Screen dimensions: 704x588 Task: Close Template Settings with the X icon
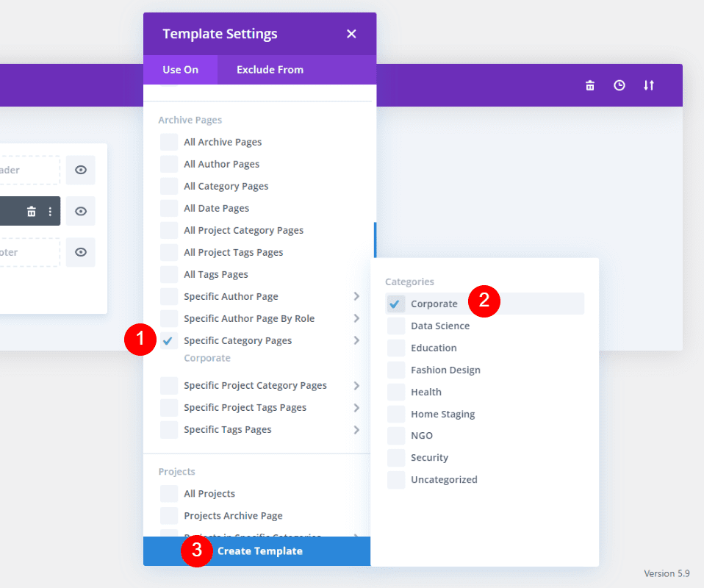coord(351,33)
